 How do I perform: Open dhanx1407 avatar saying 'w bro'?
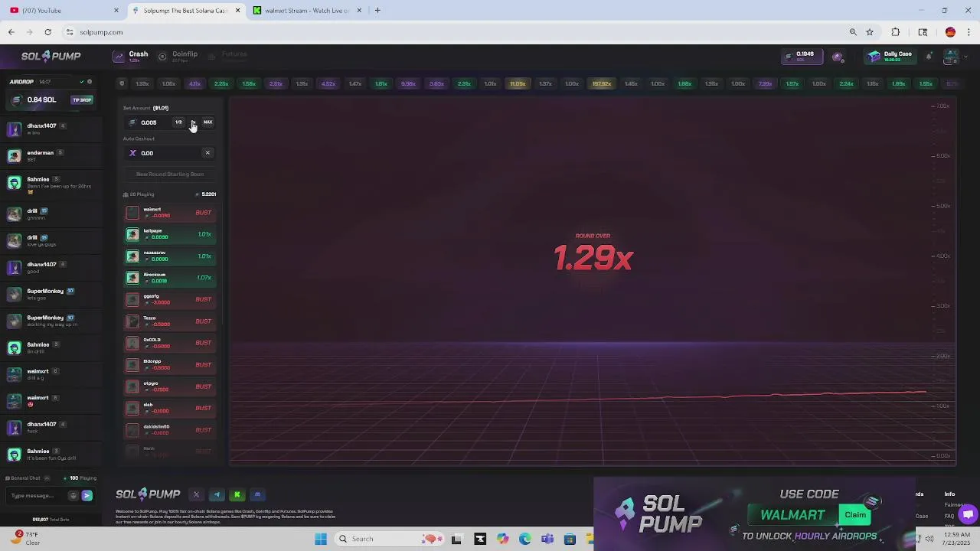click(x=14, y=129)
